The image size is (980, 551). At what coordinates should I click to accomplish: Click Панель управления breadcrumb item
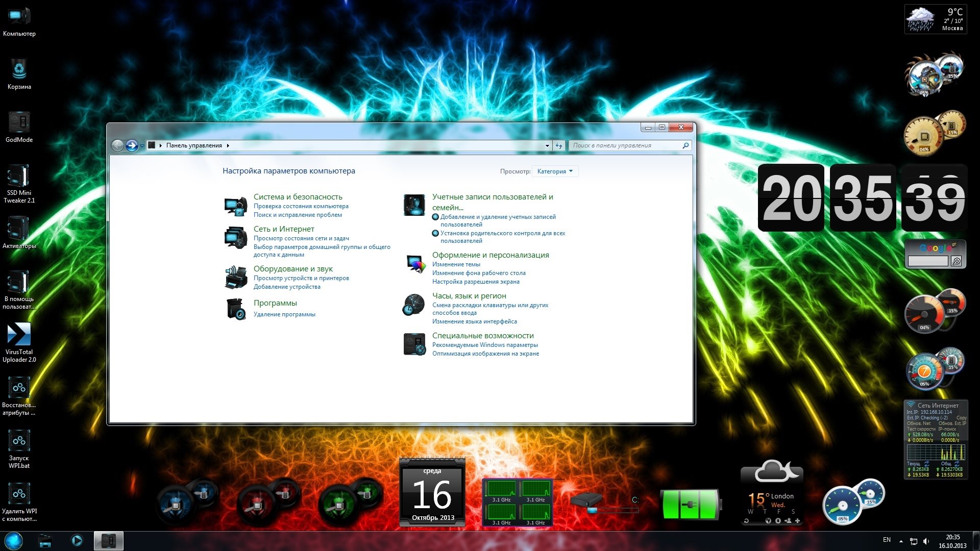click(194, 145)
